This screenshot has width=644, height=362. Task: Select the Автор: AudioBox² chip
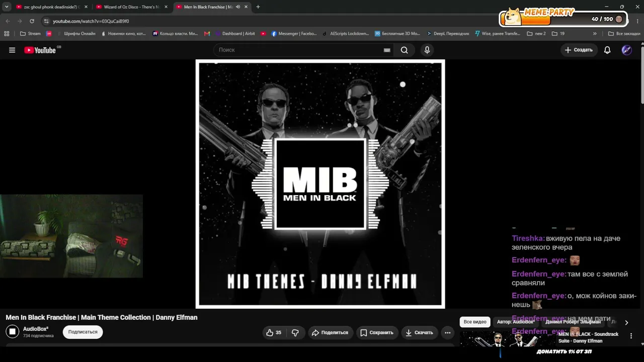(516, 322)
